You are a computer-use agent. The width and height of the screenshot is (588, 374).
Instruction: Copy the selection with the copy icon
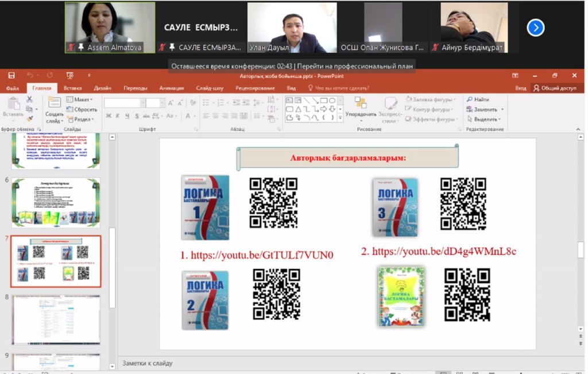(x=29, y=109)
